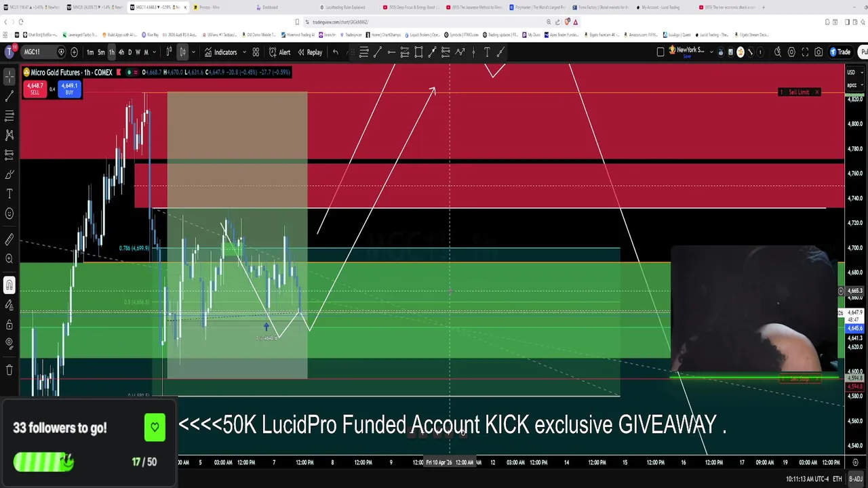Select the W weekly timeframe
This screenshot has width=868, height=488.
click(x=138, y=52)
